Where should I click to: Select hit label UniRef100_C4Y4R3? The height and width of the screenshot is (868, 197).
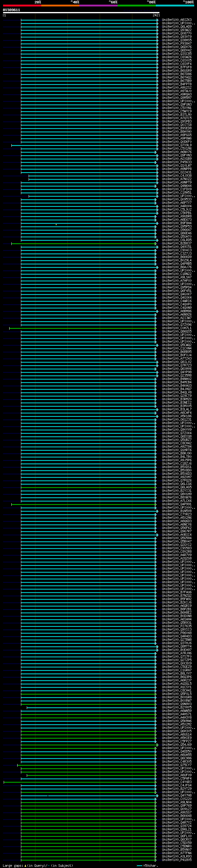(x=177, y=782)
